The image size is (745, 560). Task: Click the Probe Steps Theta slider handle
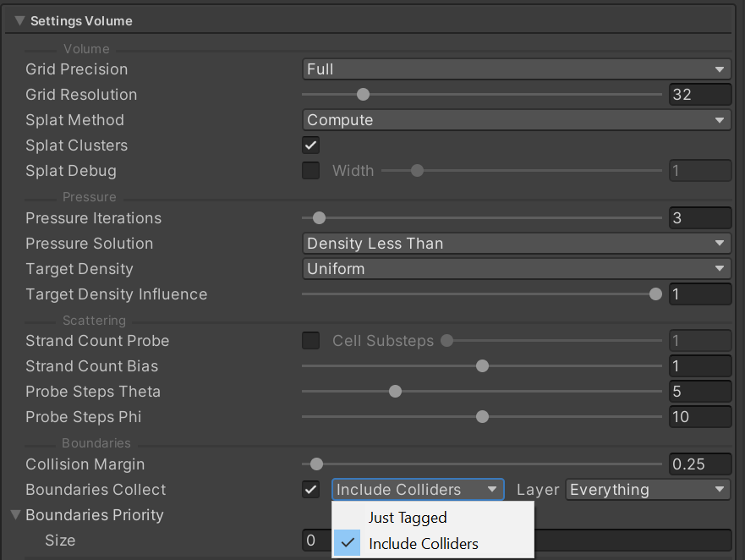395,392
